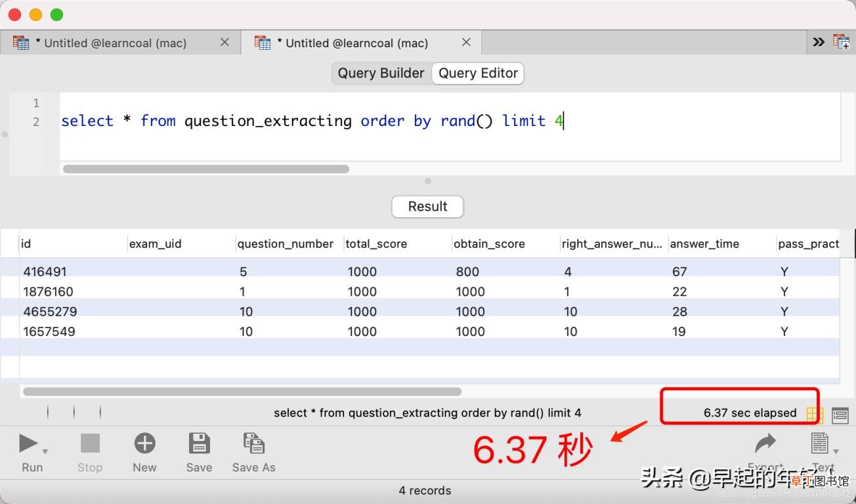Screen dimensions: 856x504
Task: Select the id cell 1876160
Action: pyautogui.click(x=48, y=291)
